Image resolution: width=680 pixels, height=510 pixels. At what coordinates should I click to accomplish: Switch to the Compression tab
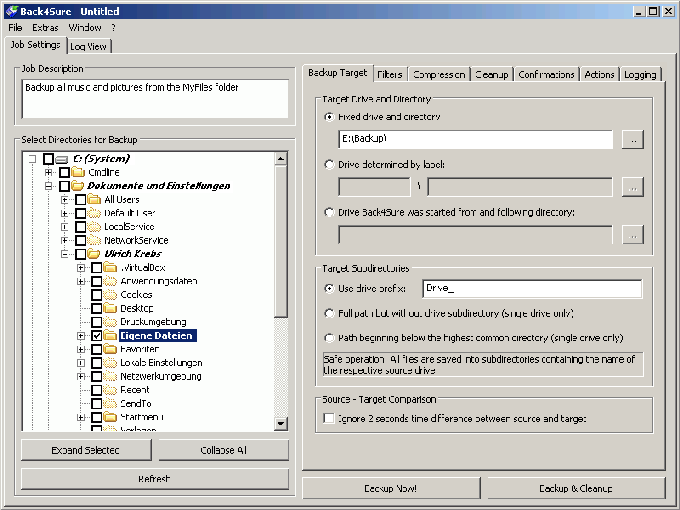click(438, 75)
